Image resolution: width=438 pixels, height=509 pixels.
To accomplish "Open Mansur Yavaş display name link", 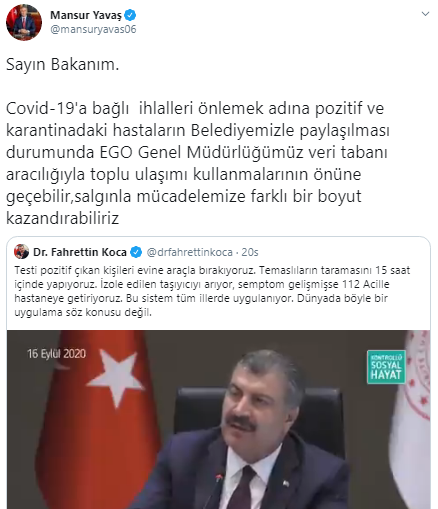I will tap(86, 15).
